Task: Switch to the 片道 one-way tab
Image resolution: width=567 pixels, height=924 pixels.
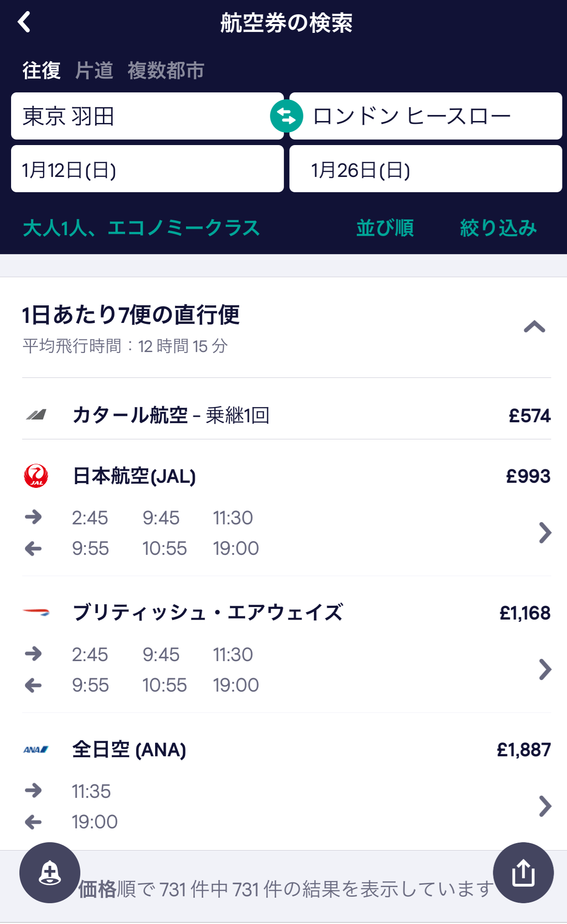Action: pyautogui.click(x=94, y=71)
